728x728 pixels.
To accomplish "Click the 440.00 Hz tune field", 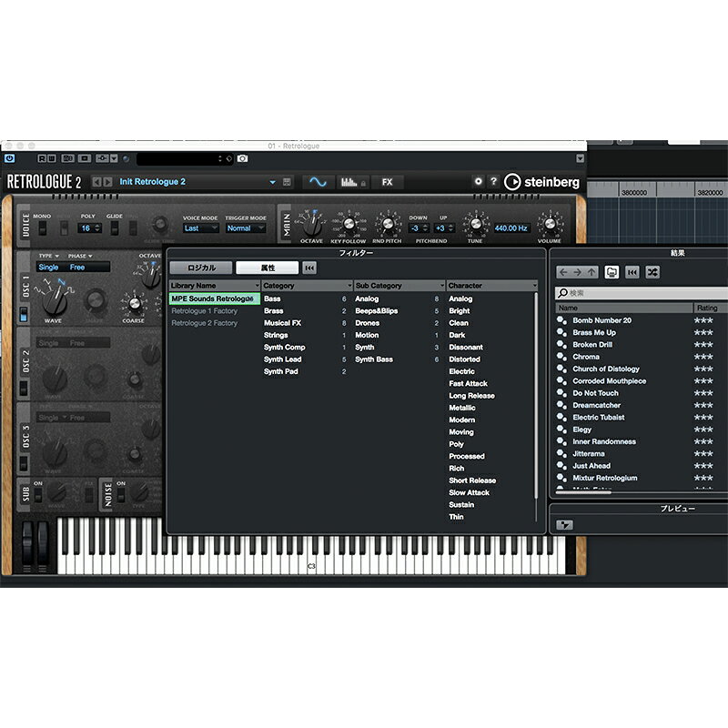I will pyautogui.click(x=511, y=228).
